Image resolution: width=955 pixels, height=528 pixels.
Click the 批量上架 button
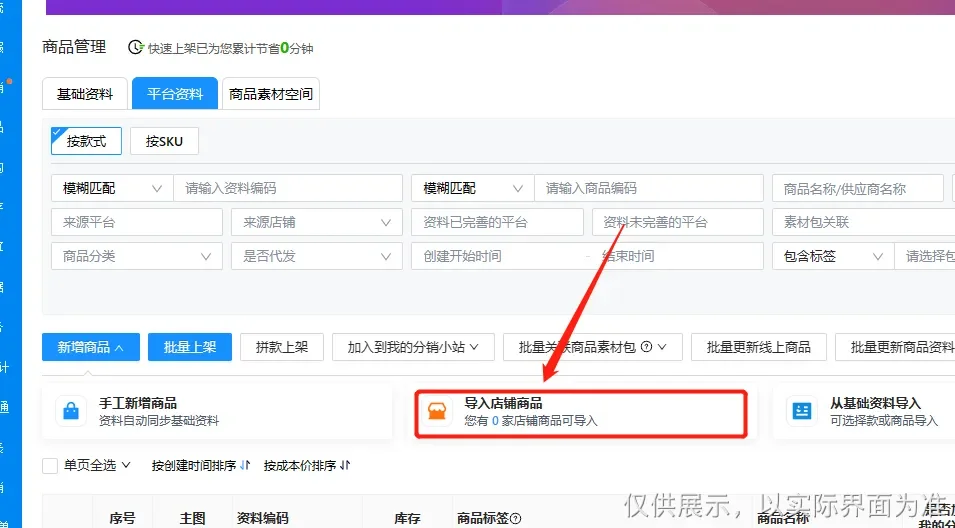[x=190, y=347]
